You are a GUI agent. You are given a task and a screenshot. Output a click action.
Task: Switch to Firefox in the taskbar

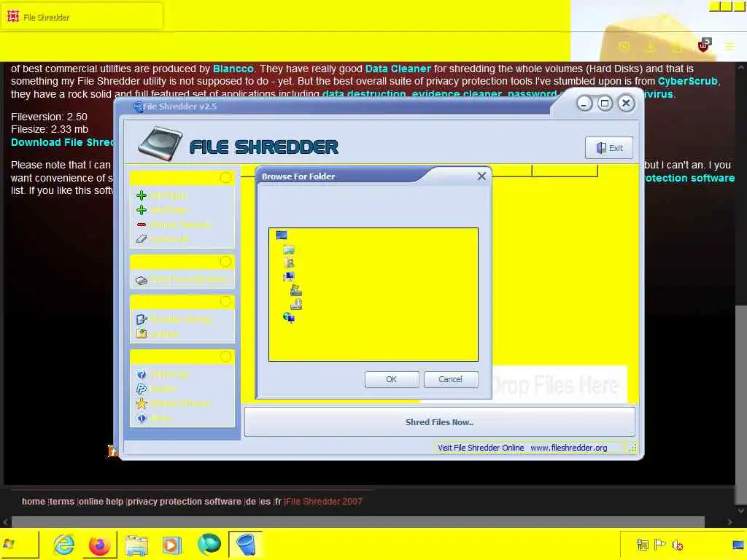point(99,544)
